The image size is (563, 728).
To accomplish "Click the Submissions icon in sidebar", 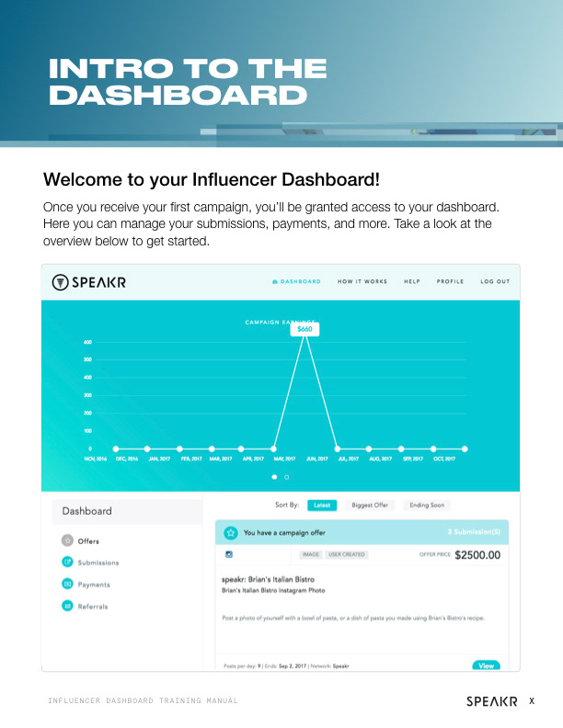I will coord(67,562).
